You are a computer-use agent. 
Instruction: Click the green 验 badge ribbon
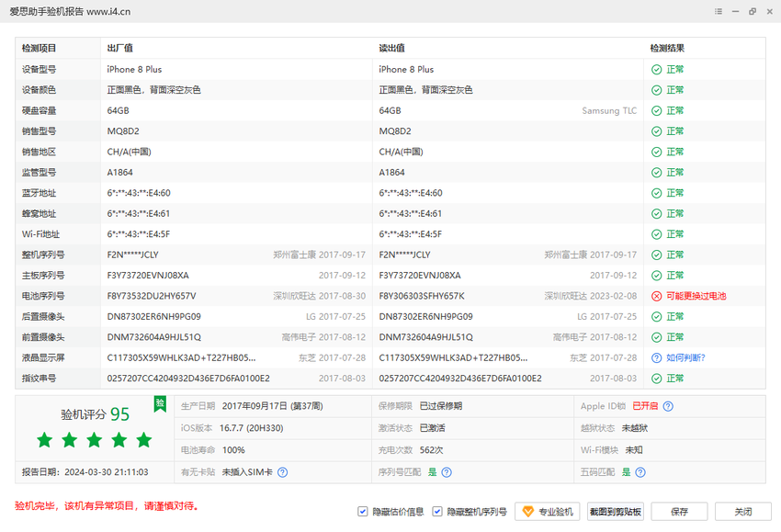tap(160, 404)
